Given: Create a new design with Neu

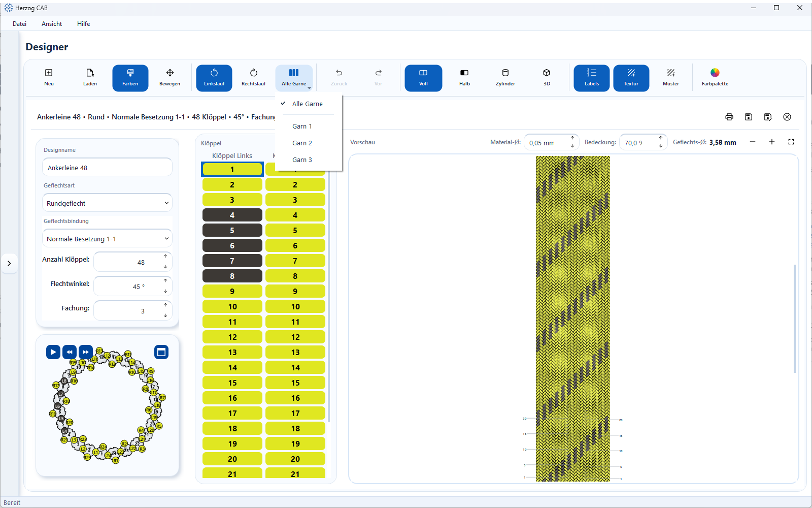Looking at the screenshot, I should tap(49, 78).
